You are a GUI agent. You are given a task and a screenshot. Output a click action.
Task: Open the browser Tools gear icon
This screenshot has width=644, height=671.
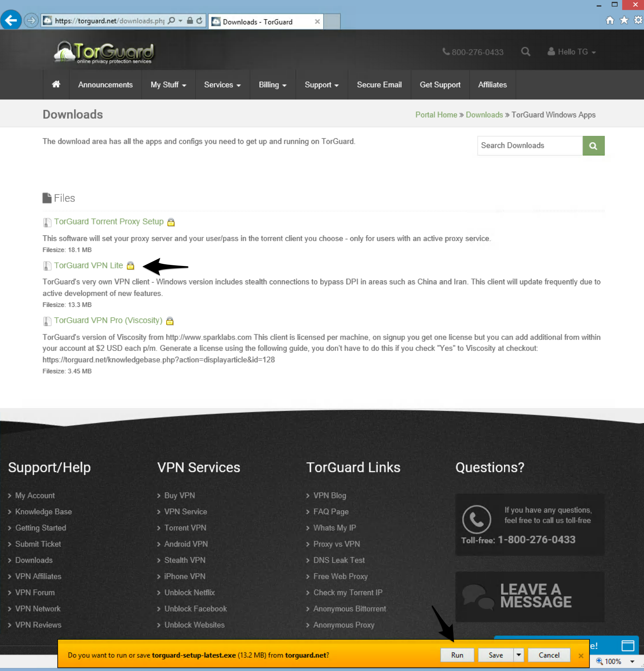(638, 20)
